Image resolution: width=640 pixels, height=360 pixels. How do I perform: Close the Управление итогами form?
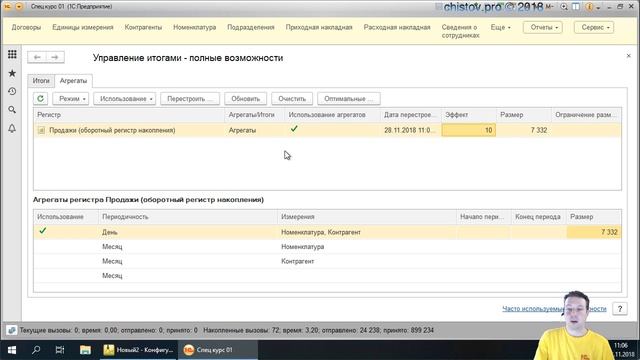629,56
